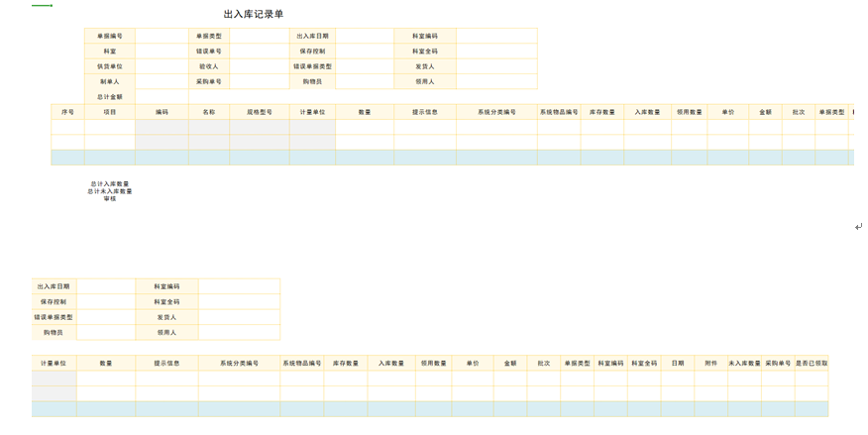Select the 验收人 input cell

(259, 66)
